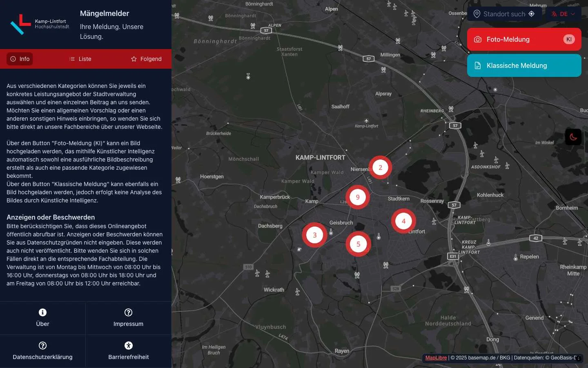This screenshot has height=368, width=588.
Task: Click the MapLibre attribution link
Action: (x=435, y=357)
